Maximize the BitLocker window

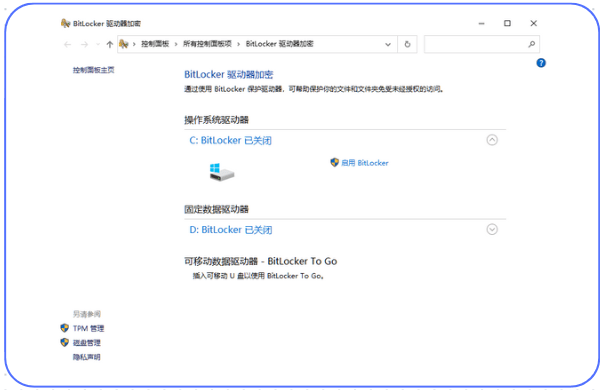[507, 23]
